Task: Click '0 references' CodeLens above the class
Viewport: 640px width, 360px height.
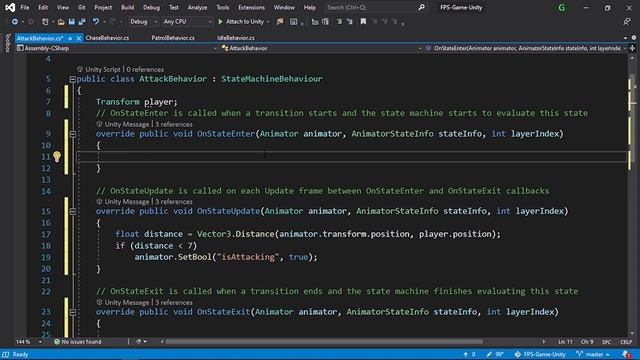Action: point(145,69)
